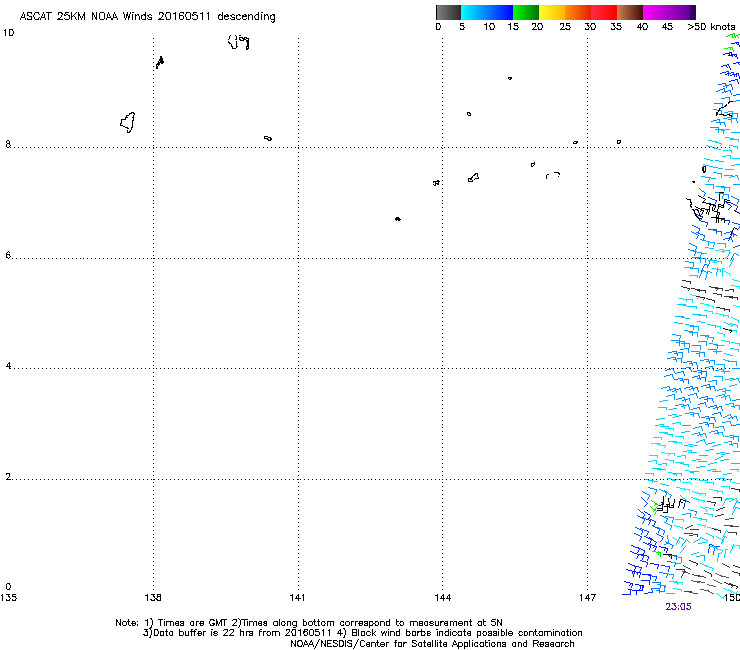
Task: Click the gray 0-5 knots color bar segment
Action: click(x=448, y=12)
